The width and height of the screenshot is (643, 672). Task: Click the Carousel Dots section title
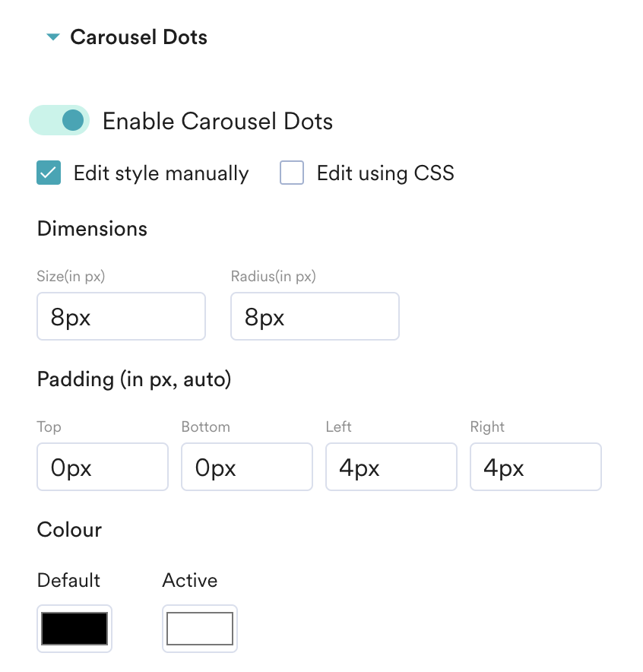pyautogui.click(x=138, y=37)
